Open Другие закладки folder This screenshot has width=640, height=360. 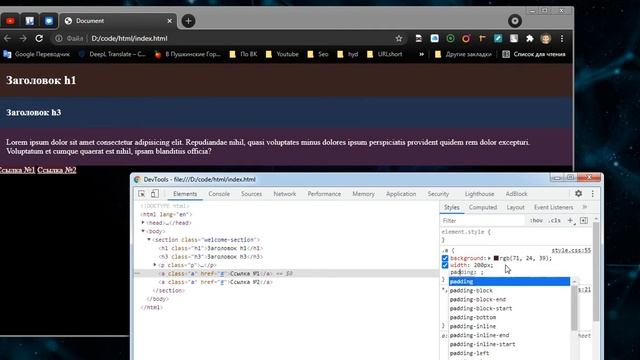point(463,54)
